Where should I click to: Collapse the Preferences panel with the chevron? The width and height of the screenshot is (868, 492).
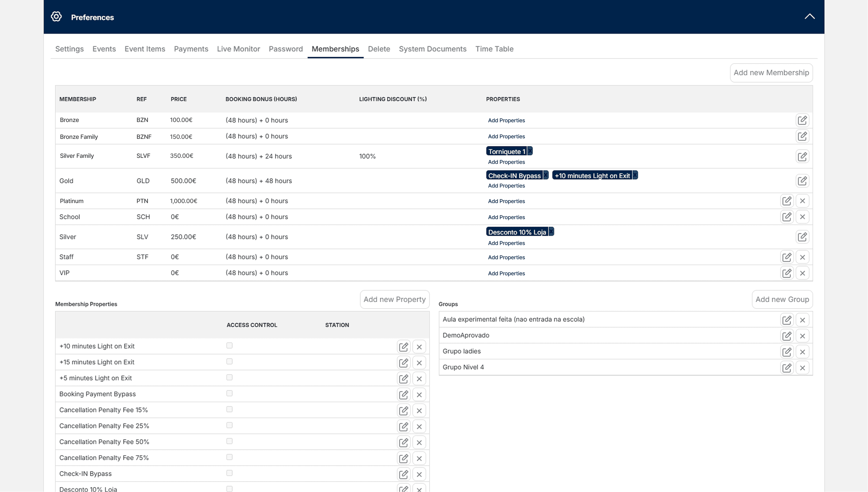click(809, 16)
